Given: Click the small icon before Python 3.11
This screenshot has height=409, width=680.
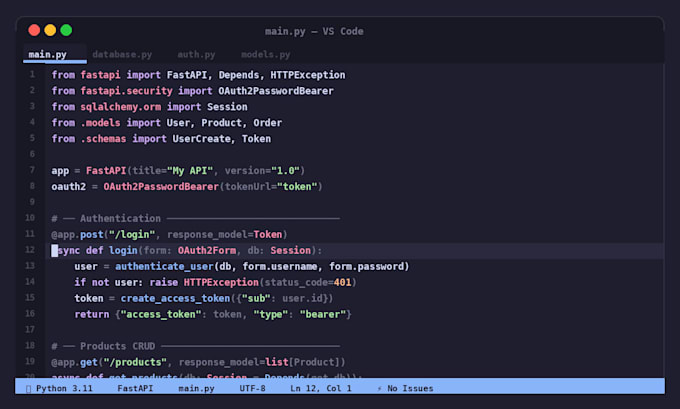Looking at the screenshot, I should pyautogui.click(x=28, y=389).
